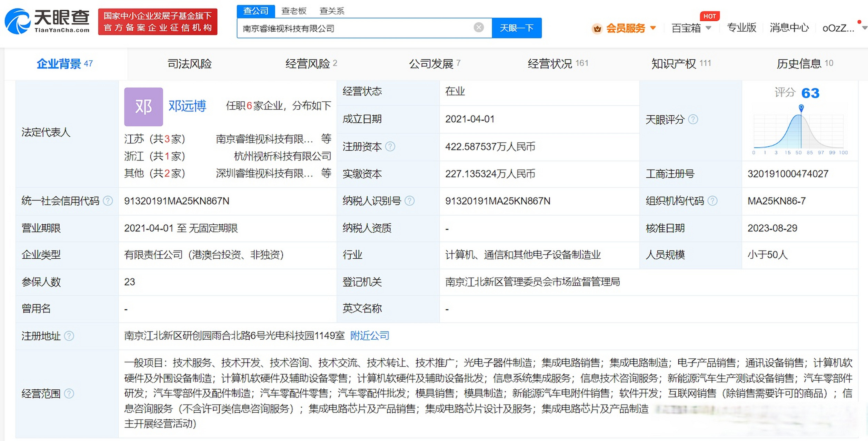Click the 成立日期 value 2021-04-01
Screen dimensions: 868x441
click(470, 119)
